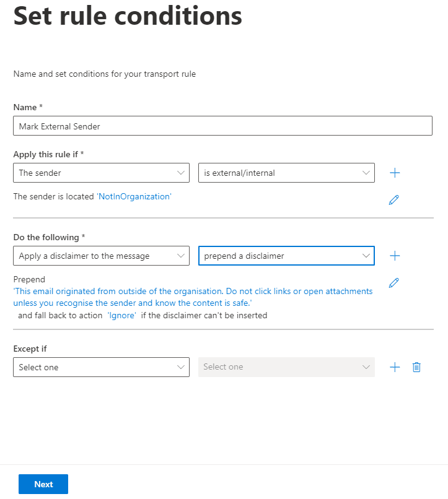This screenshot has width=448, height=499.
Task: Open the 'prepend a disclaimer' dropdown
Action: click(x=286, y=256)
